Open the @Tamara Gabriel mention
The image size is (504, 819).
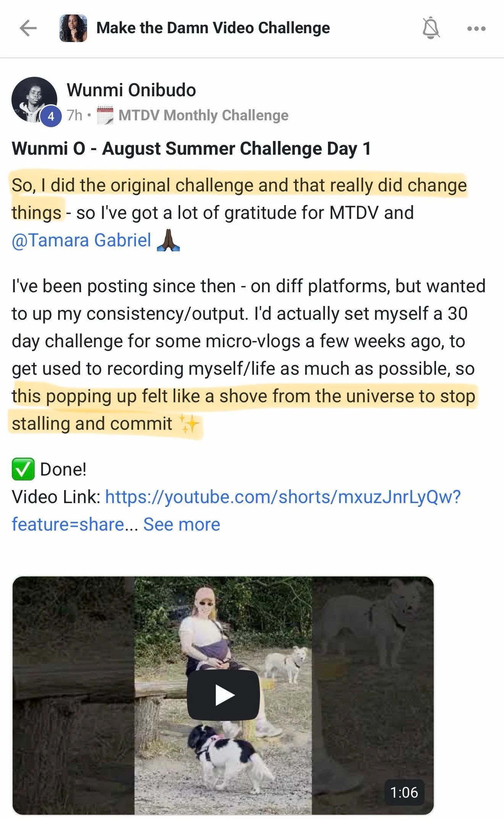tap(81, 240)
